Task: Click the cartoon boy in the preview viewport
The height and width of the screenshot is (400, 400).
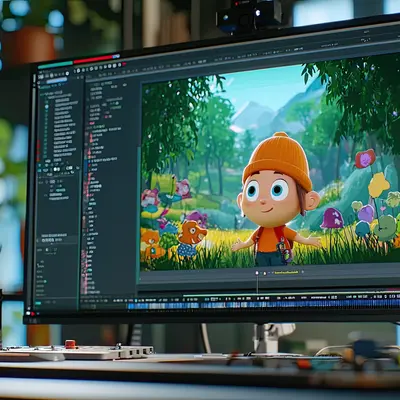Action: pyautogui.click(x=276, y=200)
